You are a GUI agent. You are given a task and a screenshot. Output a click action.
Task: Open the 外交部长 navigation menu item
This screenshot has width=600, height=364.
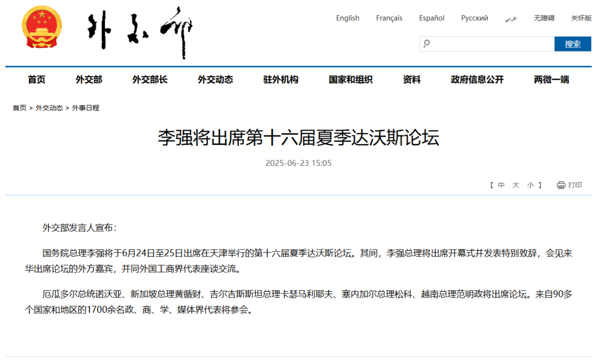[150, 79]
